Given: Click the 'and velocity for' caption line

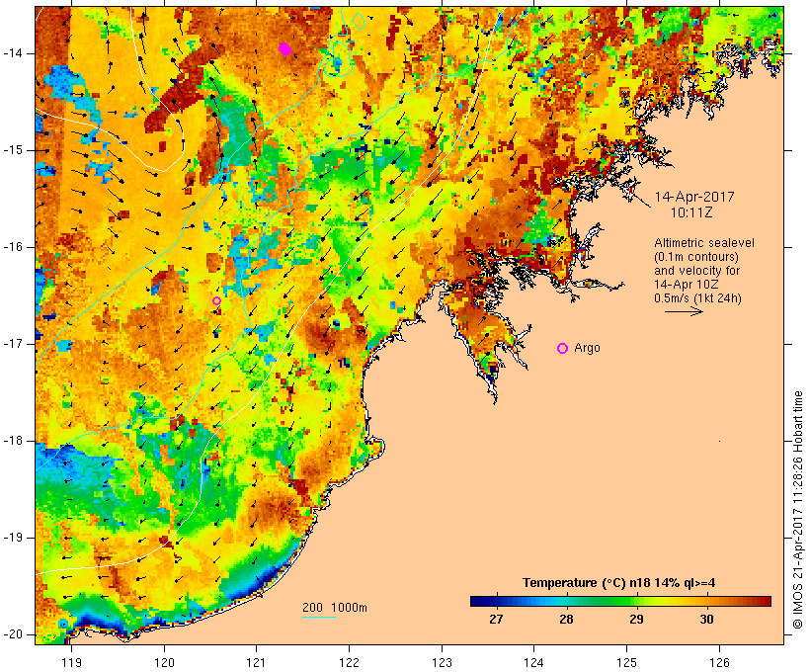Looking at the screenshot, I should tap(696, 271).
